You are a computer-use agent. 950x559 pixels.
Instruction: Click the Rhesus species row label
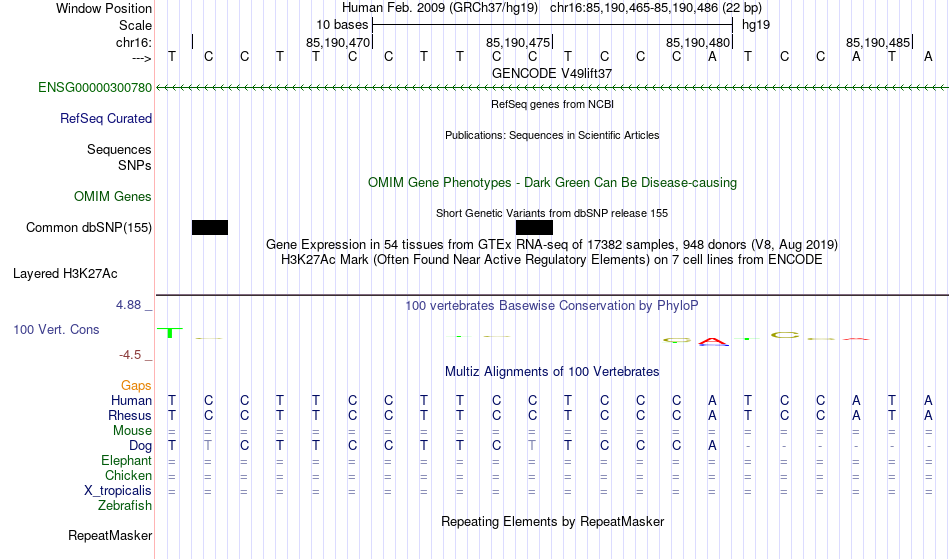(130, 416)
